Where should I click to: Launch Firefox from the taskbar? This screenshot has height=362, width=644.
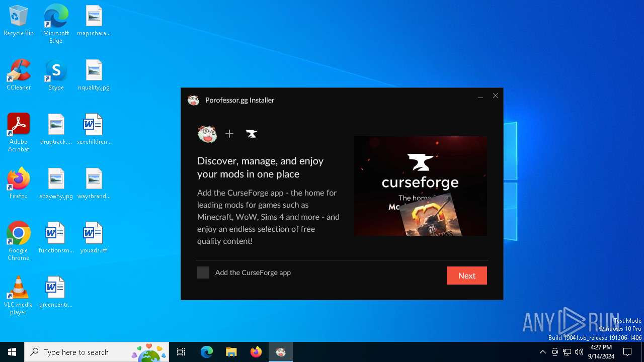point(256,352)
